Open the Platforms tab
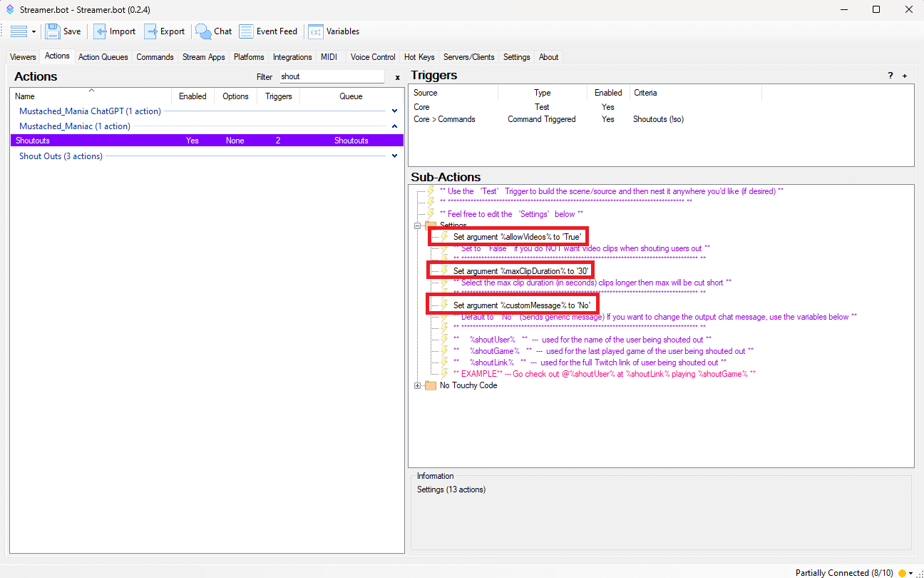 249,57
